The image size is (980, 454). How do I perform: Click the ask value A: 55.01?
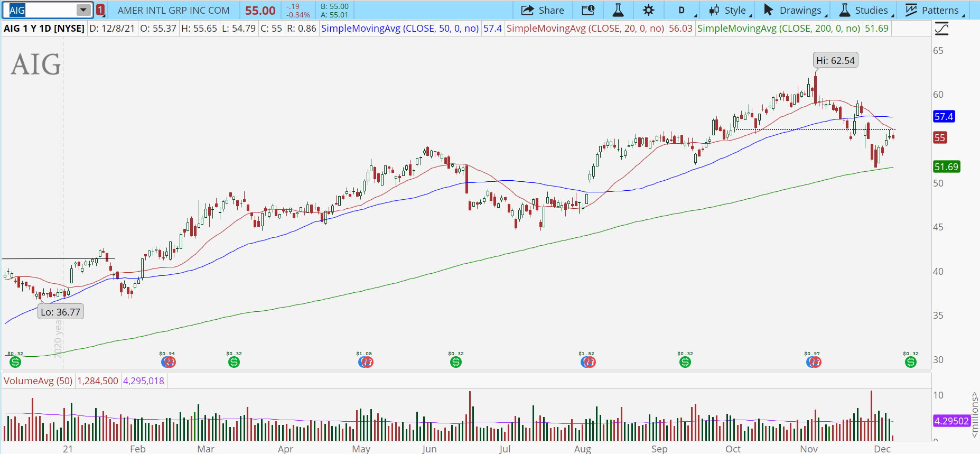point(335,15)
